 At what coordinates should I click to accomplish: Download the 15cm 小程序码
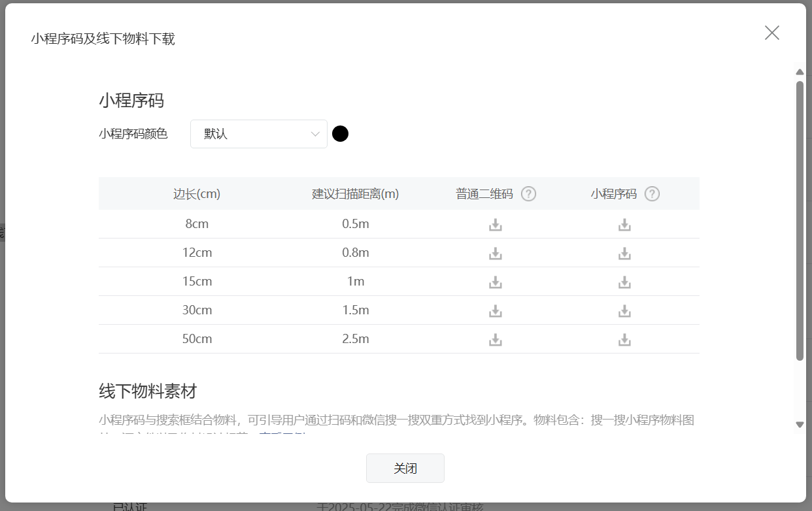click(x=625, y=282)
